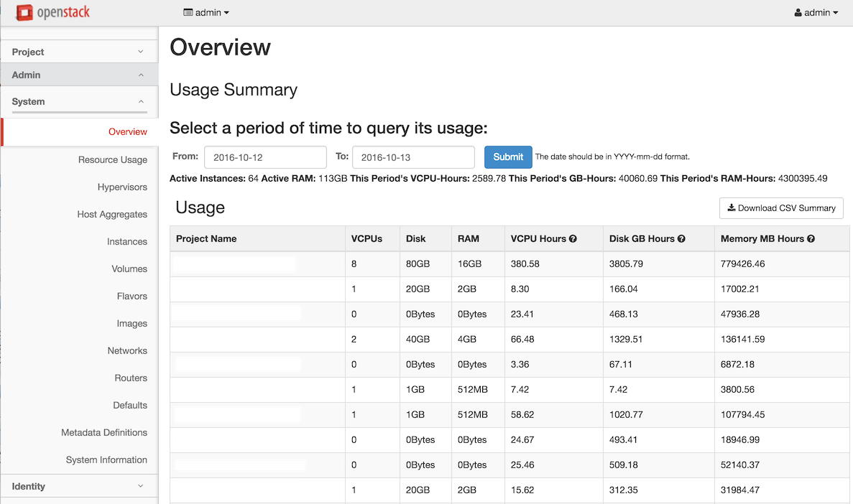The image size is (853, 504).
Task: Open the admin project dropdown
Action: tap(207, 12)
